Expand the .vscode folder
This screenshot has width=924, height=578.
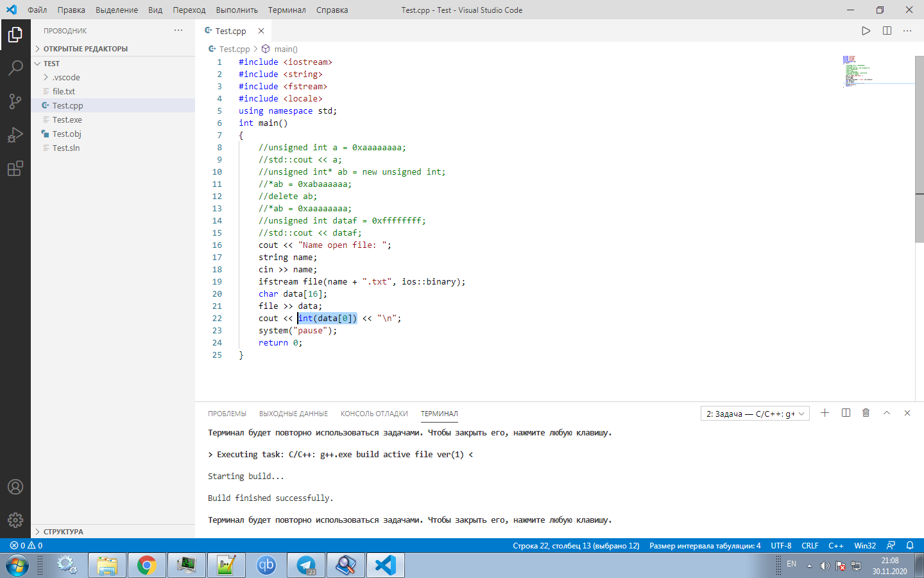pos(113,77)
